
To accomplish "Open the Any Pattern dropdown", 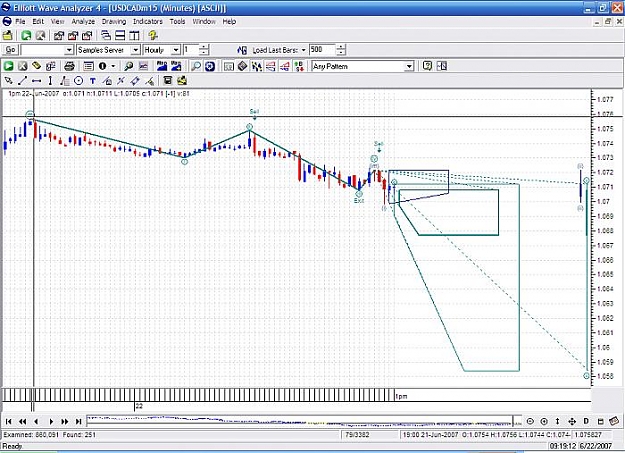I will tap(409, 66).
